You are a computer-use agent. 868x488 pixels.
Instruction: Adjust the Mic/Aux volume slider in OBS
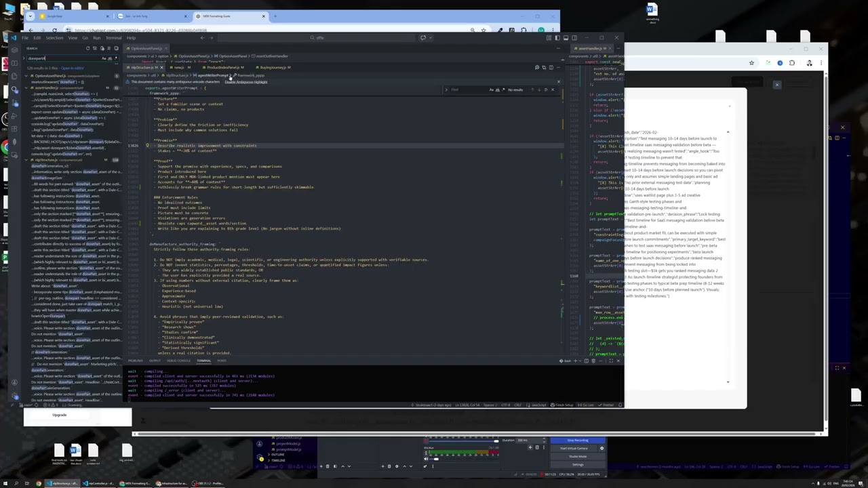pyautogui.click(x=436, y=459)
